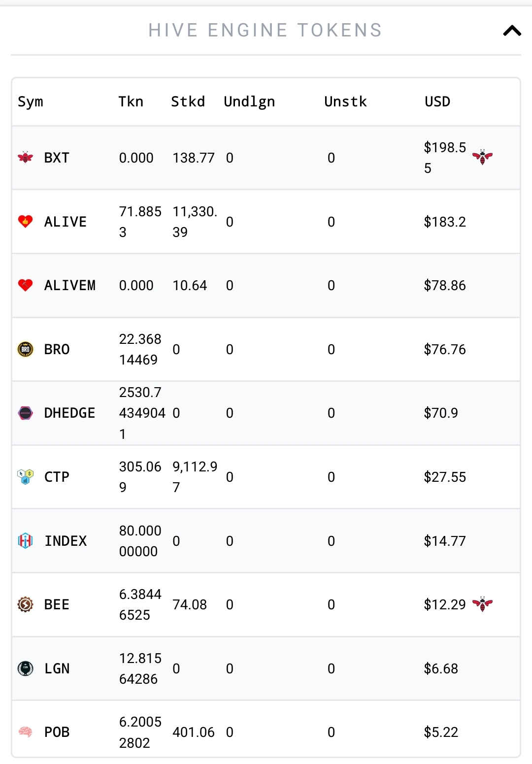Click the Hive Engine Tokens heading
Screen dimensions: 532x764
point(265,31)
